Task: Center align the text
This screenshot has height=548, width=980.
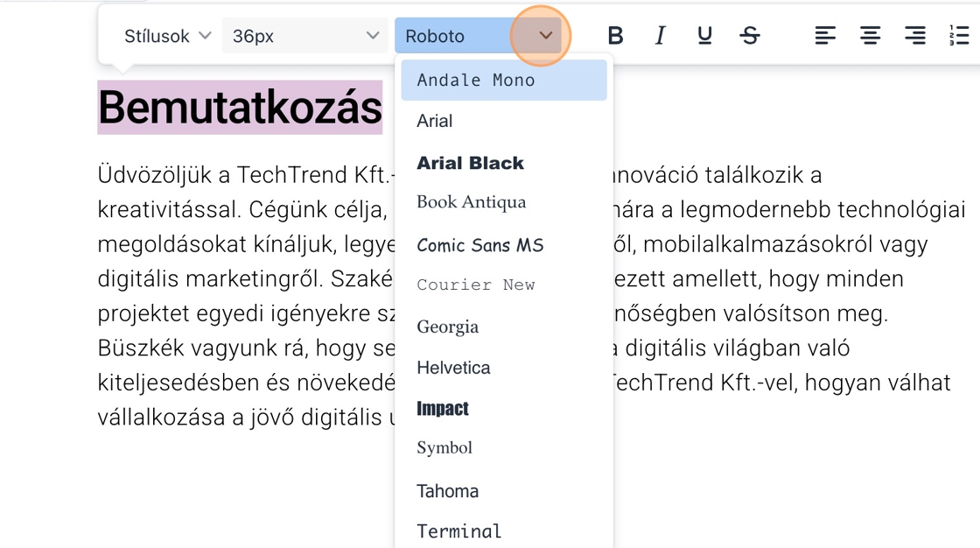Action: 870,36
